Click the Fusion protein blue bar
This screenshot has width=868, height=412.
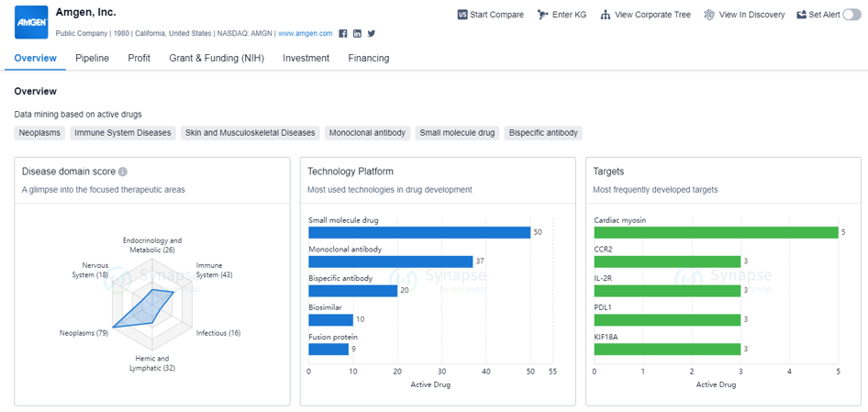[x=328, y=350]
